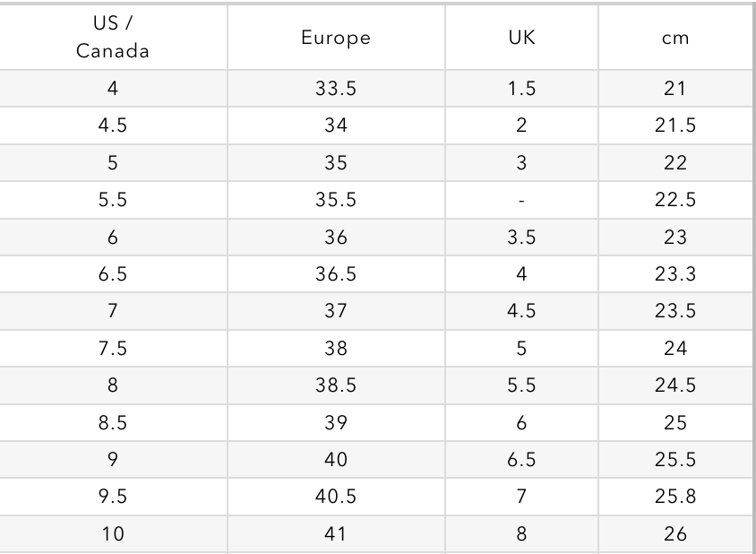Click the 23.3 cm cell
The height and width of the screenshot is (554, 756).
click(x=675, y=274)
